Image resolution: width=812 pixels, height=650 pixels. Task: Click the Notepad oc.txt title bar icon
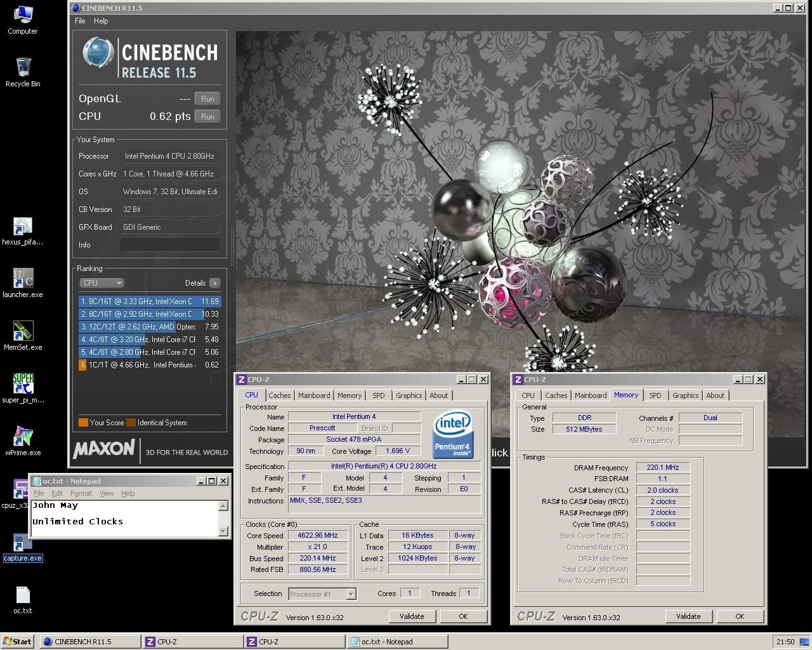coord(36,481)
